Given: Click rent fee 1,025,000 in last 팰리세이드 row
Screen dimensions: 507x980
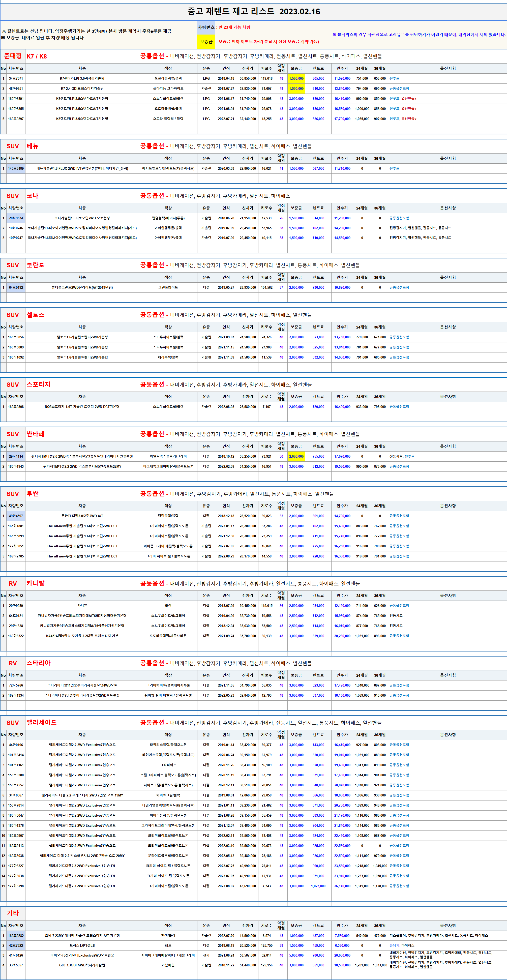Looking at the screenshot, I should 318,886.
